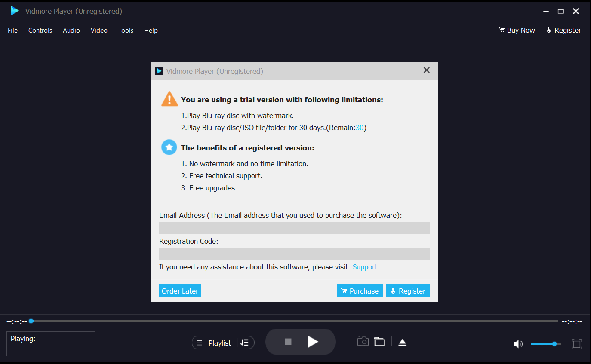Viewport: 591px width, 364px height.
Task: Click the playlist sort order icon
Action: [x=245, y=343]
